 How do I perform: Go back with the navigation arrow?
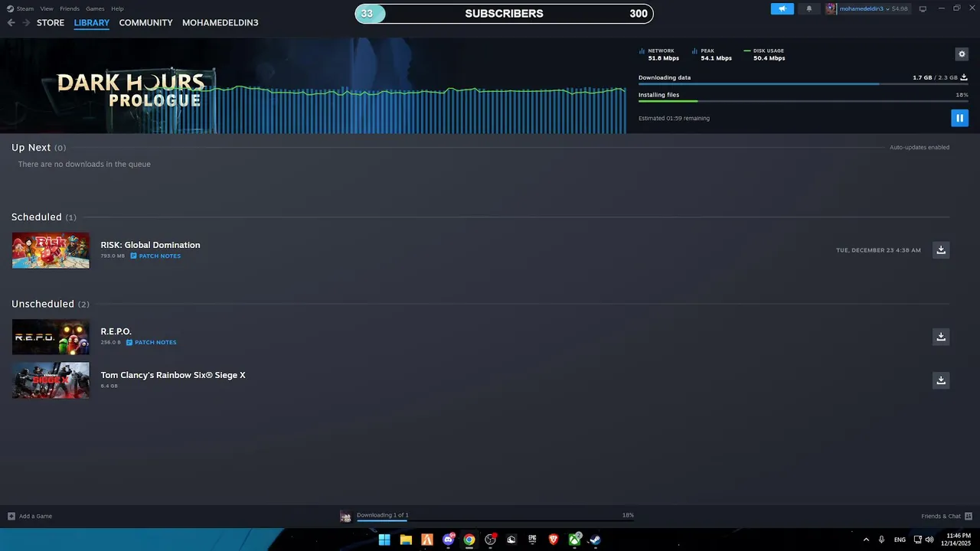[x=11, y=23]
